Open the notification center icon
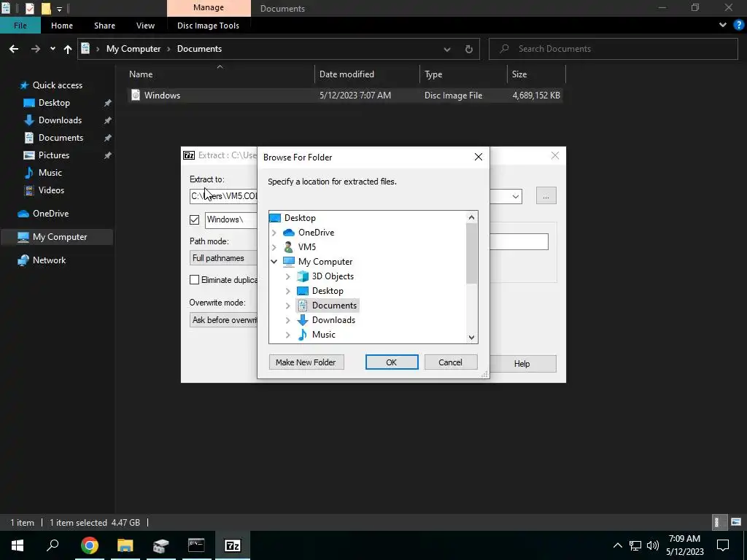Screen dimensions: 747x560 723,545
